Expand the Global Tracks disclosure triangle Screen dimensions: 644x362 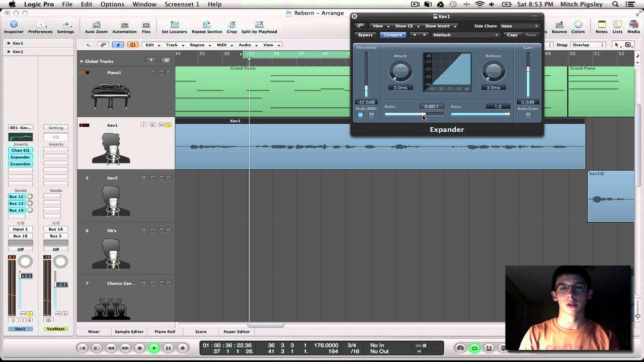[82, 61]
